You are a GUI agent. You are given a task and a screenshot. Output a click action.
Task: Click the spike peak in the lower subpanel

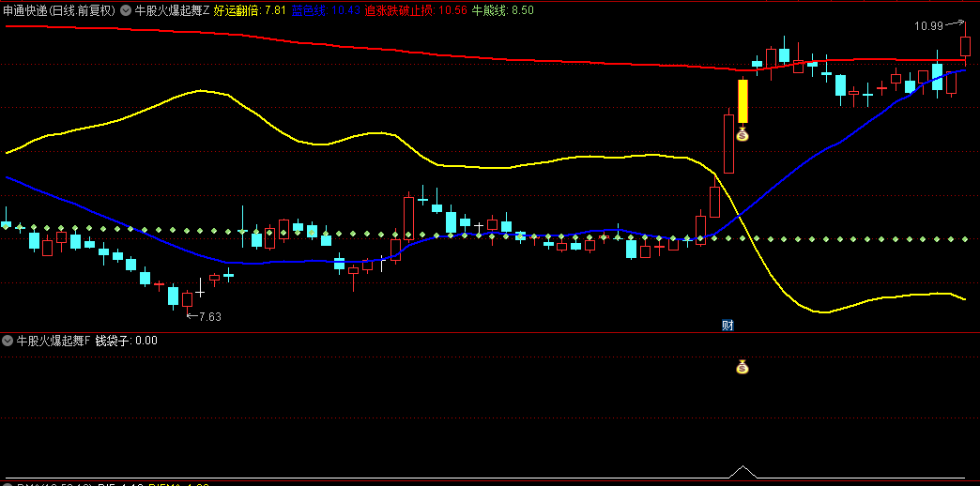pos(743,466)
